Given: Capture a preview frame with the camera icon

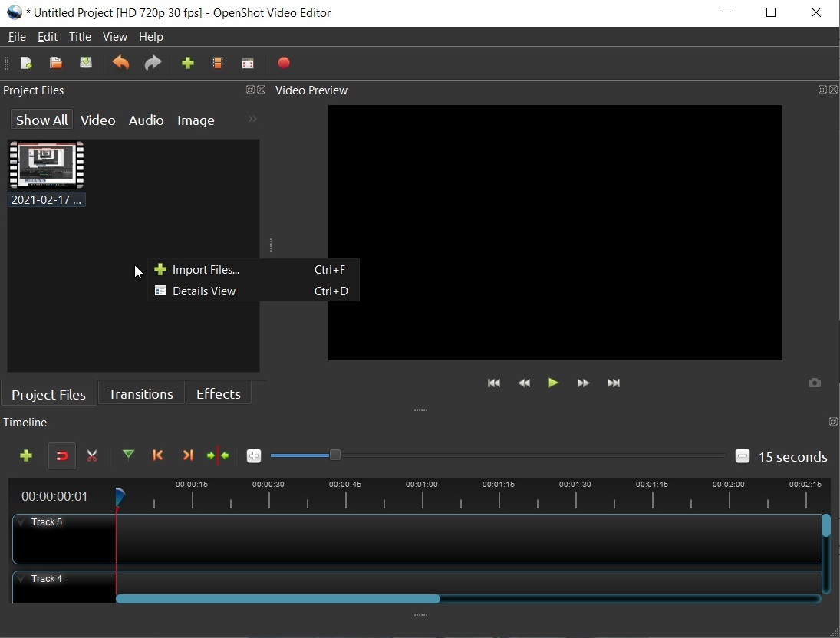Looking at the screenshot, I should click(814, 383).
